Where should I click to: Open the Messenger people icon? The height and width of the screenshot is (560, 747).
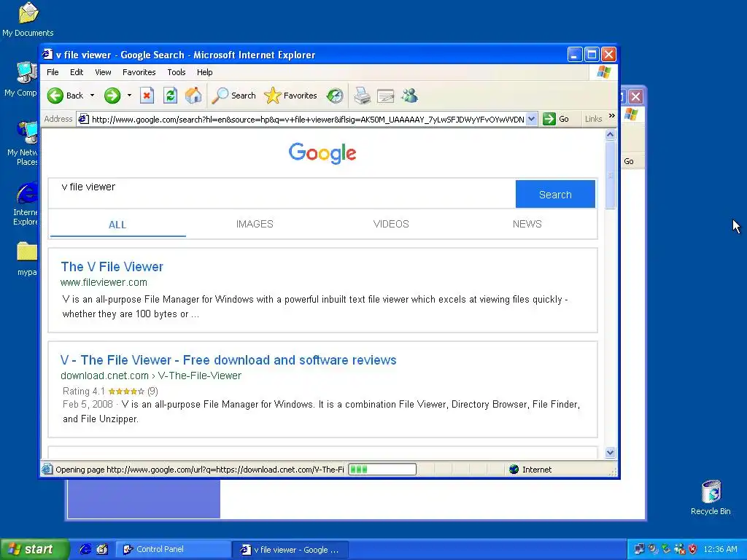[409, 96]
